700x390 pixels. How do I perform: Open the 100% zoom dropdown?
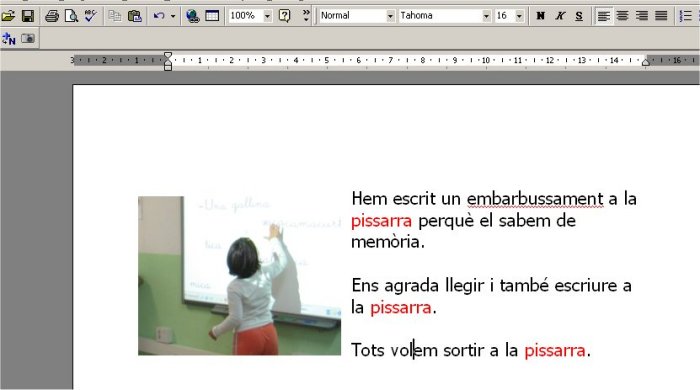267,16
